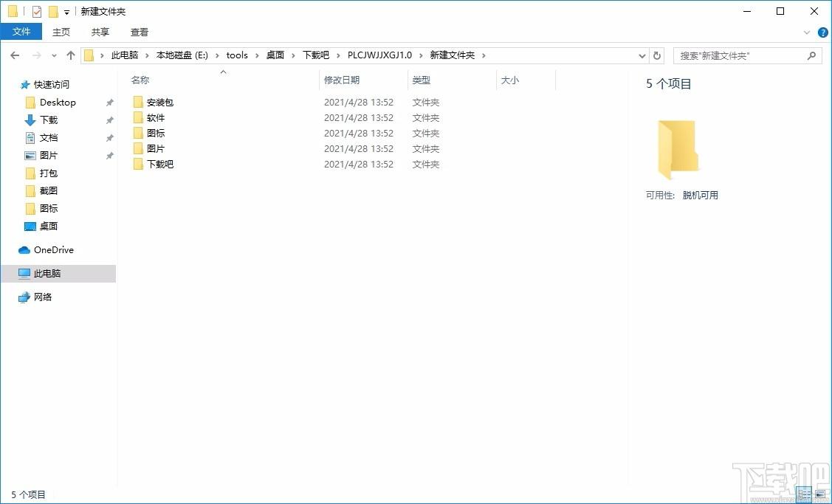Go forward with the right arrow
832x504 pixels.
pos(37,55)
